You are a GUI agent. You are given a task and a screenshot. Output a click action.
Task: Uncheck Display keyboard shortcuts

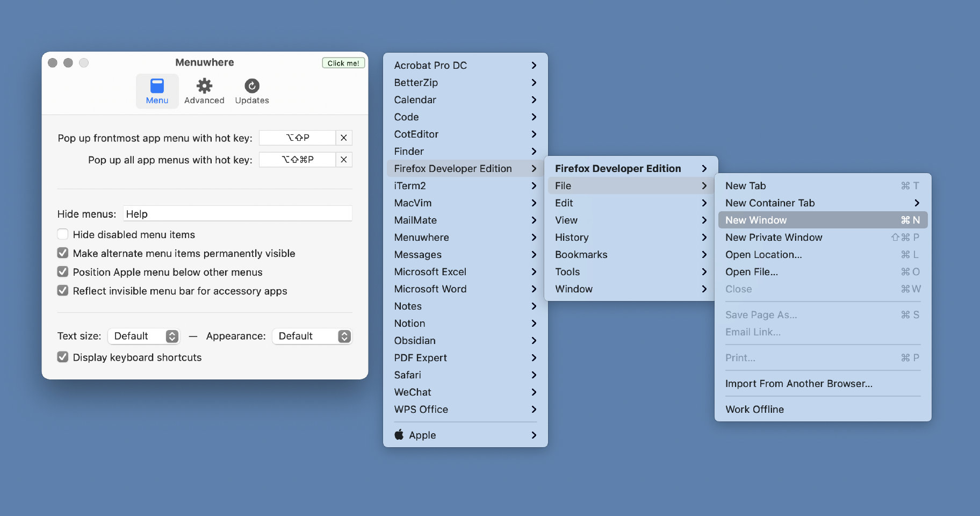click(63, 357)
